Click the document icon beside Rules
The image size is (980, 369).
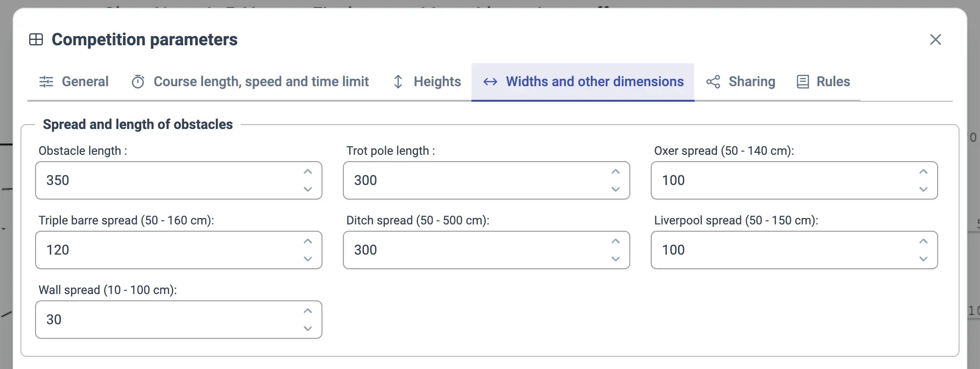pos(803,82)
